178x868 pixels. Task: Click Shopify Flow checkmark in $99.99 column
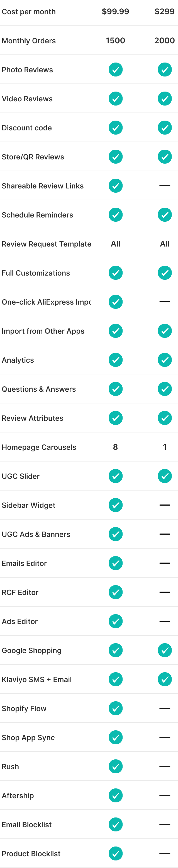(x=115, y=708)
